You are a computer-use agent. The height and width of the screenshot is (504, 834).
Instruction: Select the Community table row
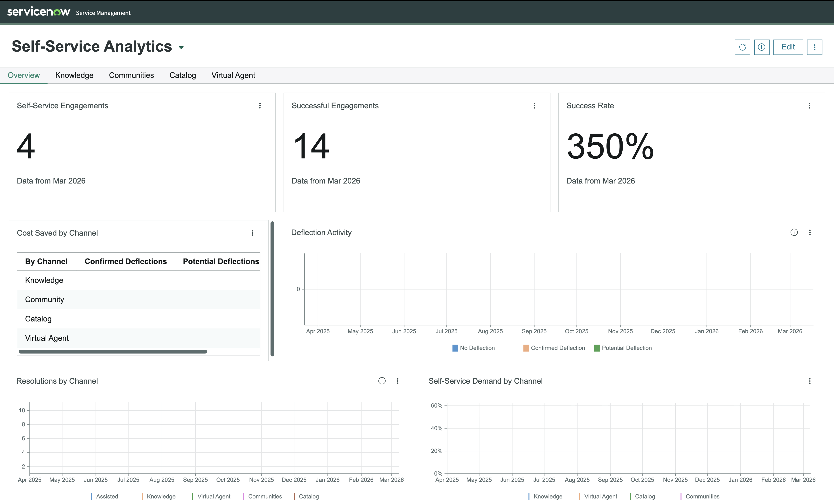click(139, 299)
